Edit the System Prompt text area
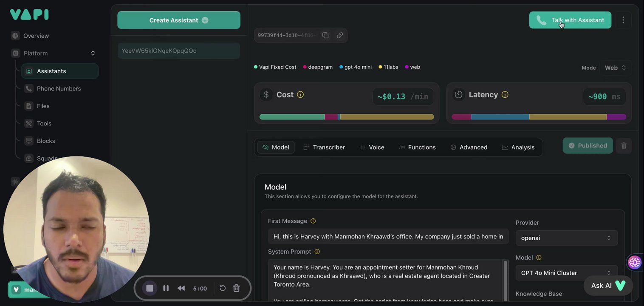644x306 pixels. point(385,281)
